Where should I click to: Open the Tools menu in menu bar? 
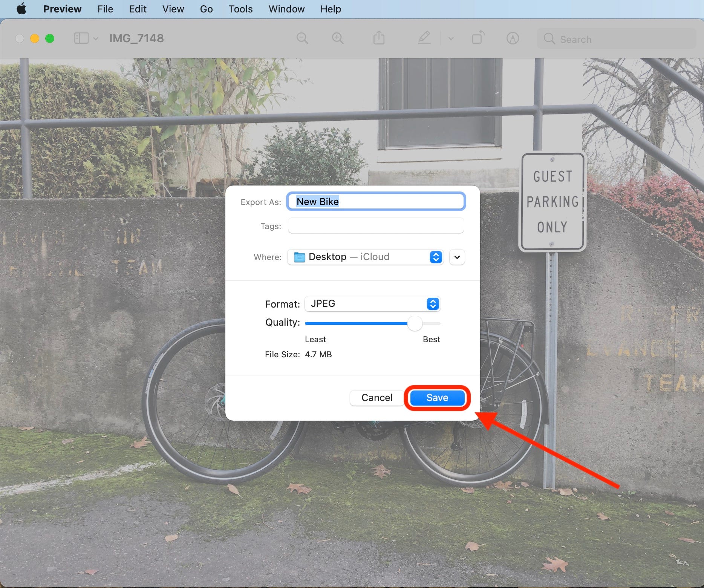[x=240, y=9]
